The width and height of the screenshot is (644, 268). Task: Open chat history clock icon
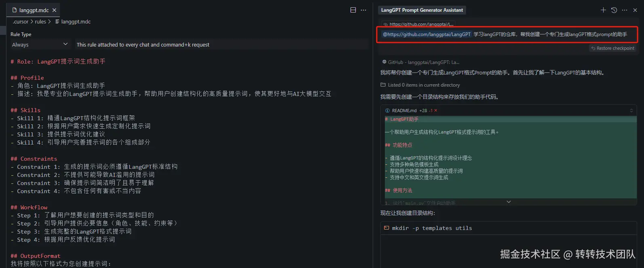[x=614, y=10]
